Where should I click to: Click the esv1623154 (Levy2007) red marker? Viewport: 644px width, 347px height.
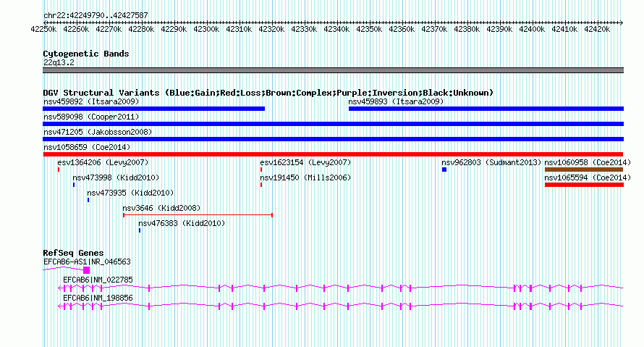tap(261, 170)
